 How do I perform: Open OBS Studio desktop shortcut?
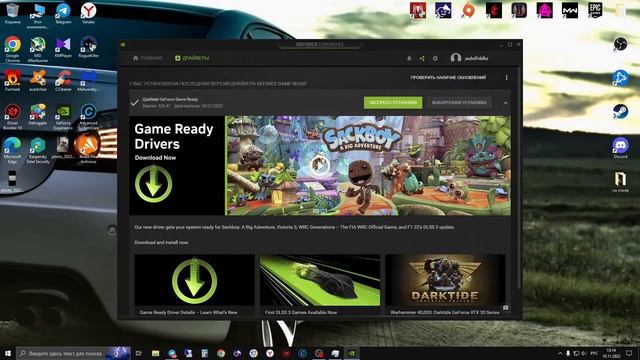620,44
